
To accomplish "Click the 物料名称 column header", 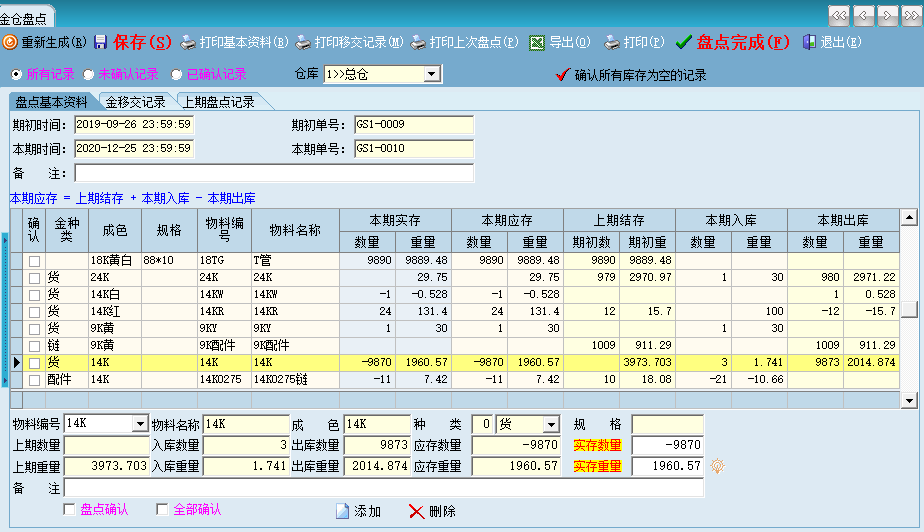I will pos(295,230).
